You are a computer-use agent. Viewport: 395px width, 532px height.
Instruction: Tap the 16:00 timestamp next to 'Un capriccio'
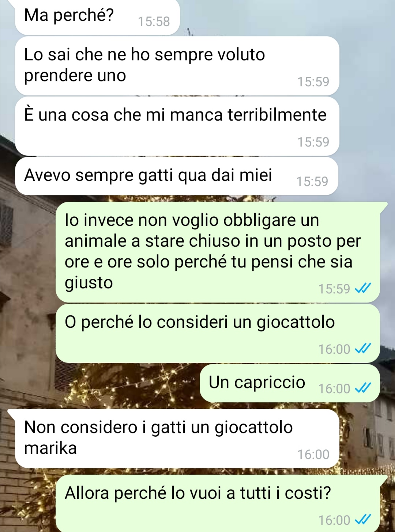pyautogui.click(x=334, y=388)
